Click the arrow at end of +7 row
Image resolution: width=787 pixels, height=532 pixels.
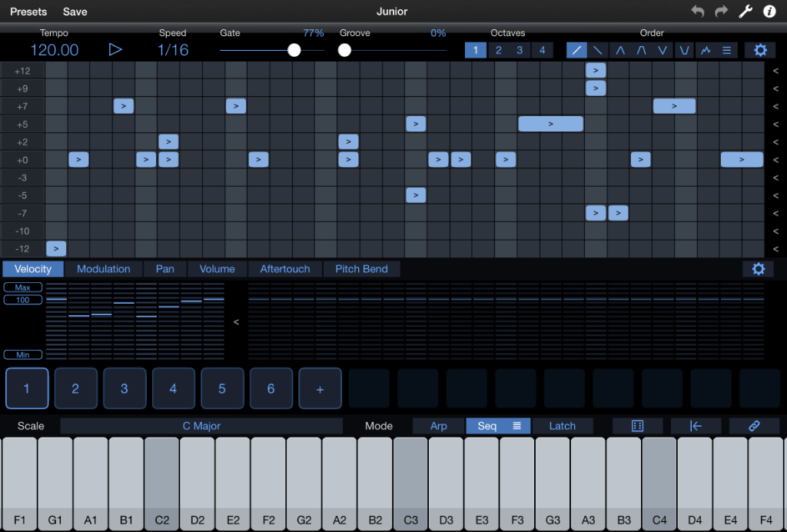coord(775,106)
